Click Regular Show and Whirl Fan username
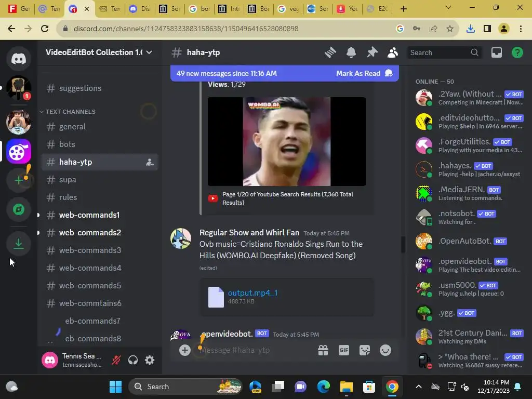 [249, 233]
